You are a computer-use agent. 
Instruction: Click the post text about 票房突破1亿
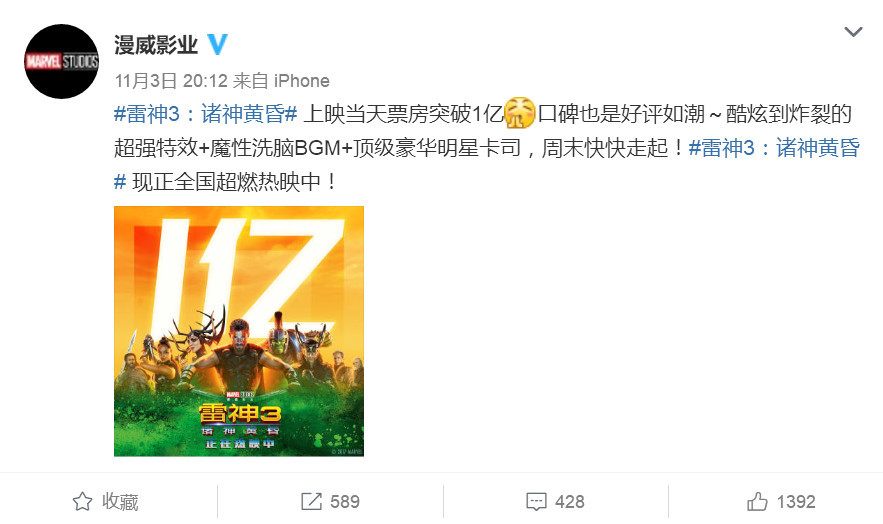403,114
